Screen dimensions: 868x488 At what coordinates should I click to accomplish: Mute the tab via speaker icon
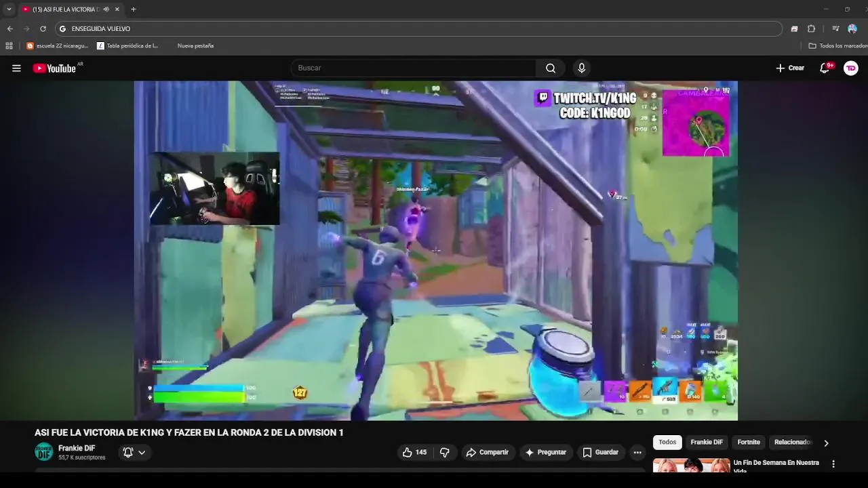point(106,9)
